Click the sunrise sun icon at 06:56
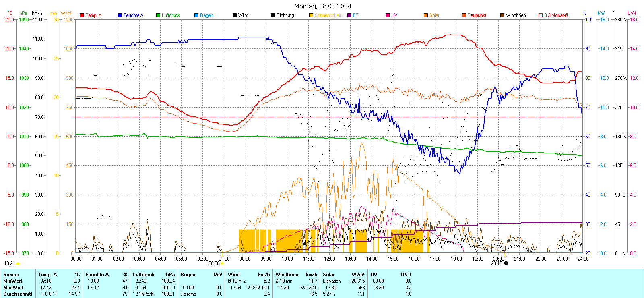The height and width of the screenshot is (298, 644). 222,263
